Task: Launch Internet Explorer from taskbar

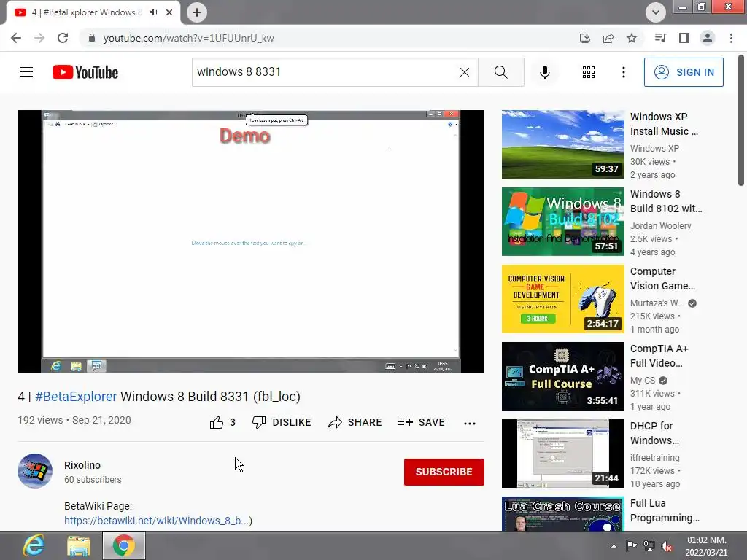Action: pos(34,545)
